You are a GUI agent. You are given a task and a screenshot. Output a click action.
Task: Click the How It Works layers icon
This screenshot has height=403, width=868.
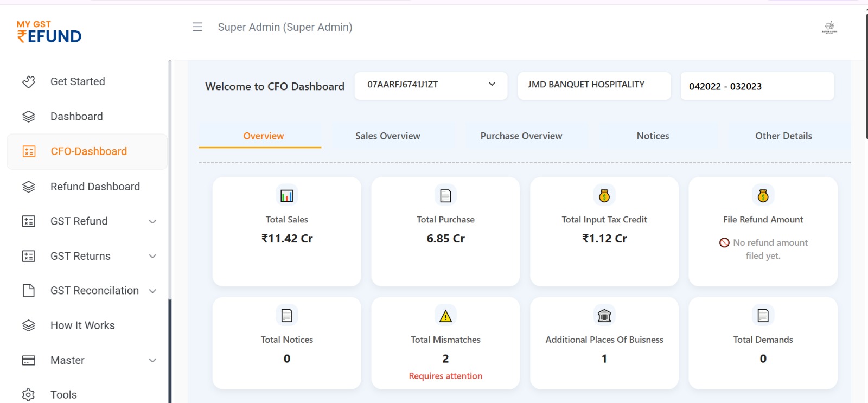[29, 325]
